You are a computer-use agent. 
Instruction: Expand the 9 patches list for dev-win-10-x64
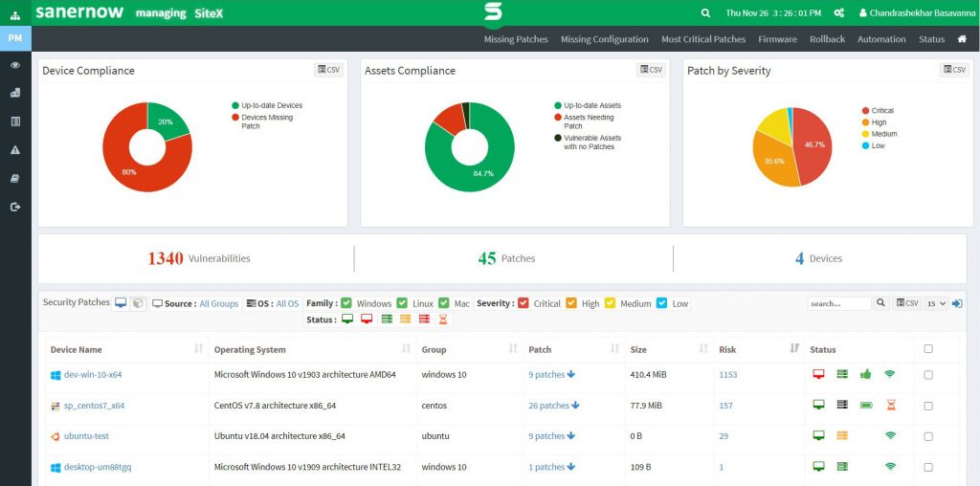(552, 375)
